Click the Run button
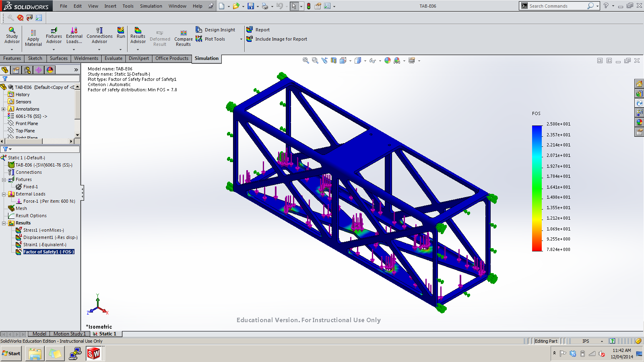 pos(121,33)
